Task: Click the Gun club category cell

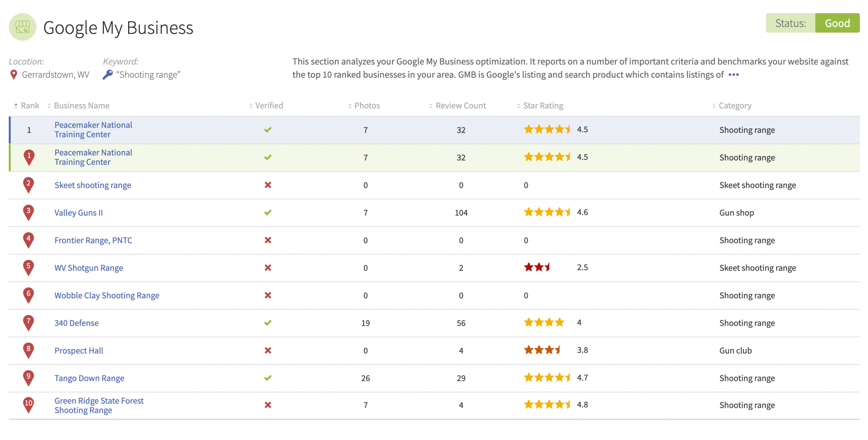Action: (x=735, y=351)
